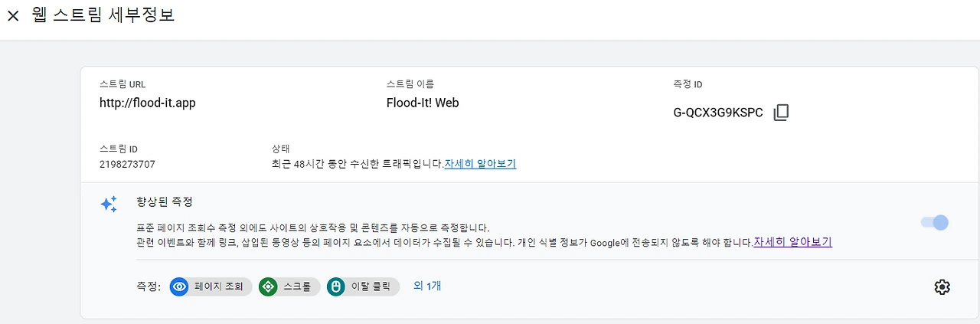
Task: Click the stream ID 2198273707
Action: (x=128, y=164)
